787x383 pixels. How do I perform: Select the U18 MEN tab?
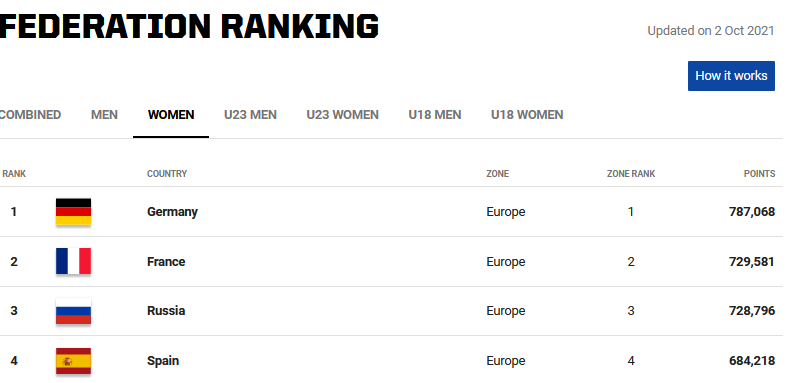[435, 115]
